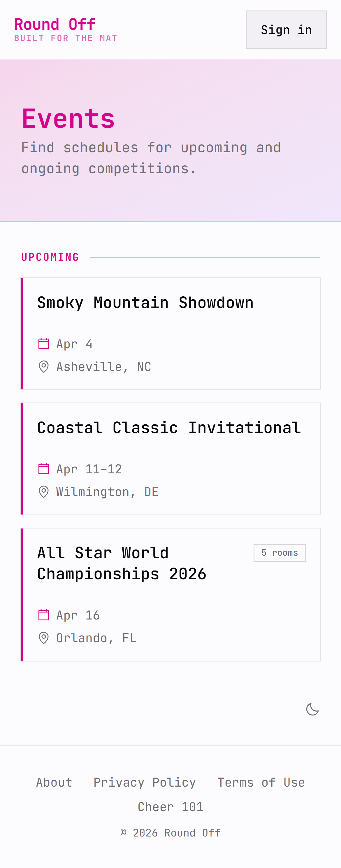The width and height of the screenshot is (341, 868).
Task: Click the Round Off logo
Action: [x=55, y=24]
